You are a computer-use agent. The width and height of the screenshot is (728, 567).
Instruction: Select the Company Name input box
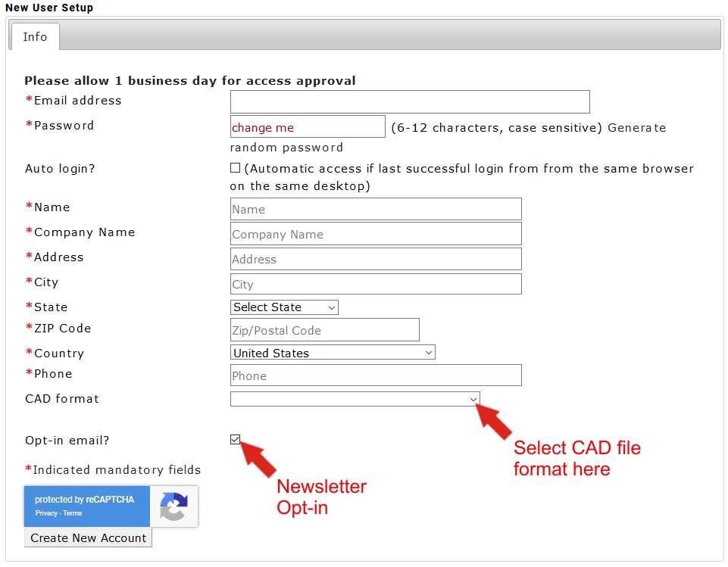tap(376, 234)
